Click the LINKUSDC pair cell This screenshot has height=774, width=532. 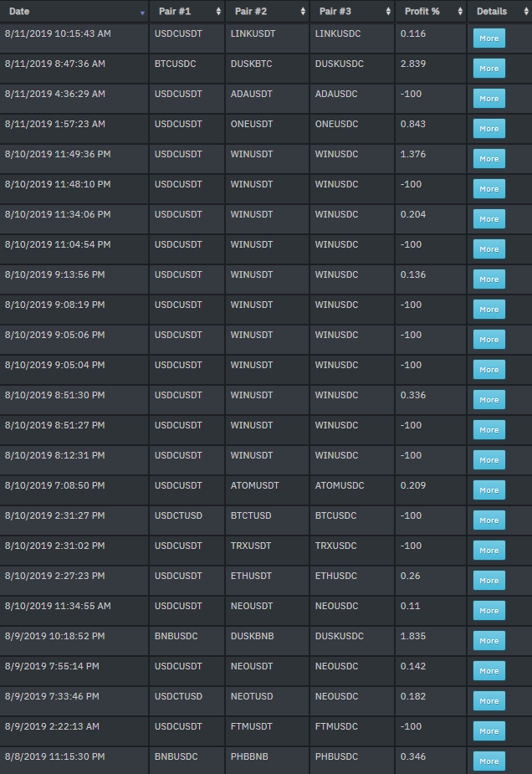tap(352, 38)
